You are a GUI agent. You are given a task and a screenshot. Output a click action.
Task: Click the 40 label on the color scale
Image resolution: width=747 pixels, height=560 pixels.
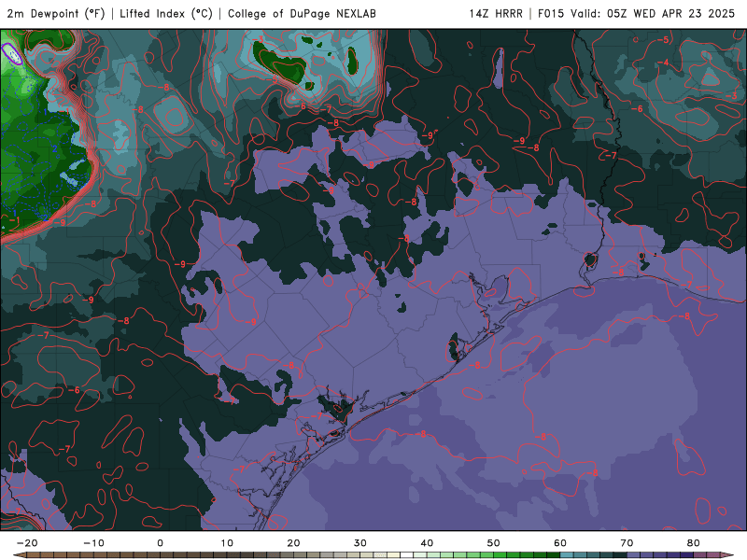pyautogui.click(x=427, y=543)
